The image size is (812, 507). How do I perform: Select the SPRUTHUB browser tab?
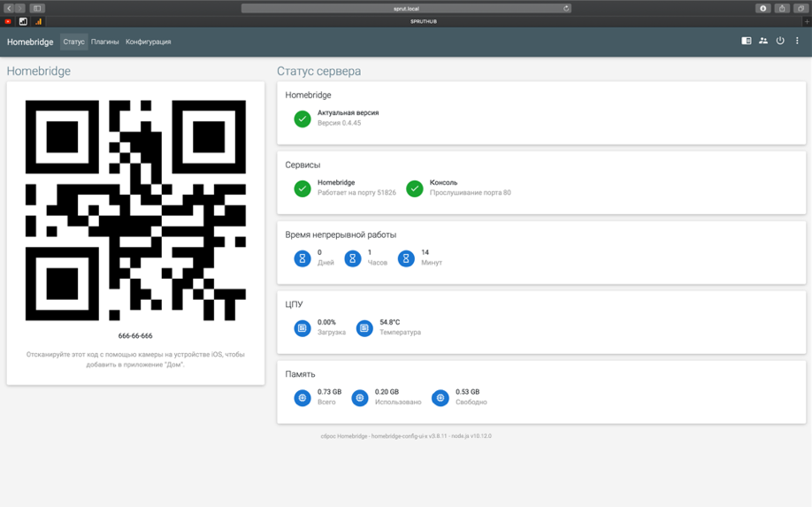pos(424,22)
